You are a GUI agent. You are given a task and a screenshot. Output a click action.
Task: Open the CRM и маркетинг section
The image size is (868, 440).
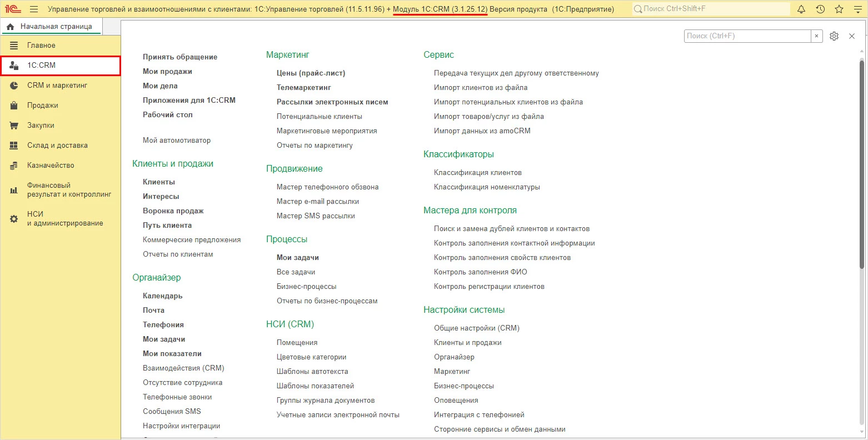click(61, 86)
